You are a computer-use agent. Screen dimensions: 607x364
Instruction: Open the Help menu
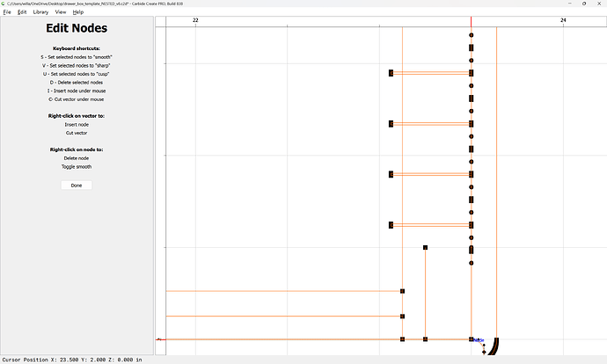pyautogui.click(x=78, y=12)
